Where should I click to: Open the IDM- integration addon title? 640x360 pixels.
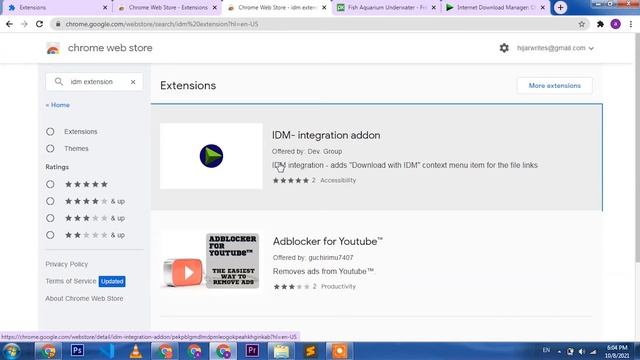(x=326, y=135)
